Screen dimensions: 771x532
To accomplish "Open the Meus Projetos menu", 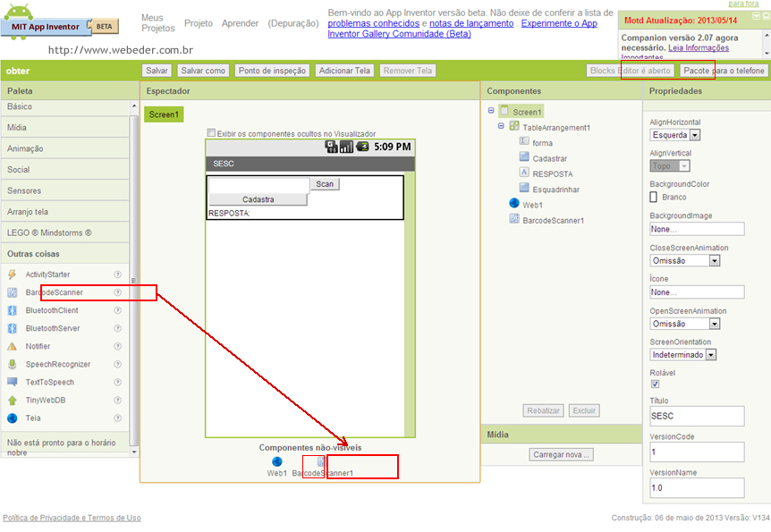I will tap(157, 23).
